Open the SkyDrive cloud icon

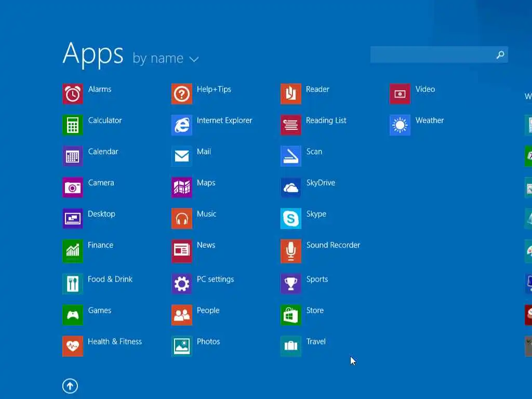tap(291, 187)
